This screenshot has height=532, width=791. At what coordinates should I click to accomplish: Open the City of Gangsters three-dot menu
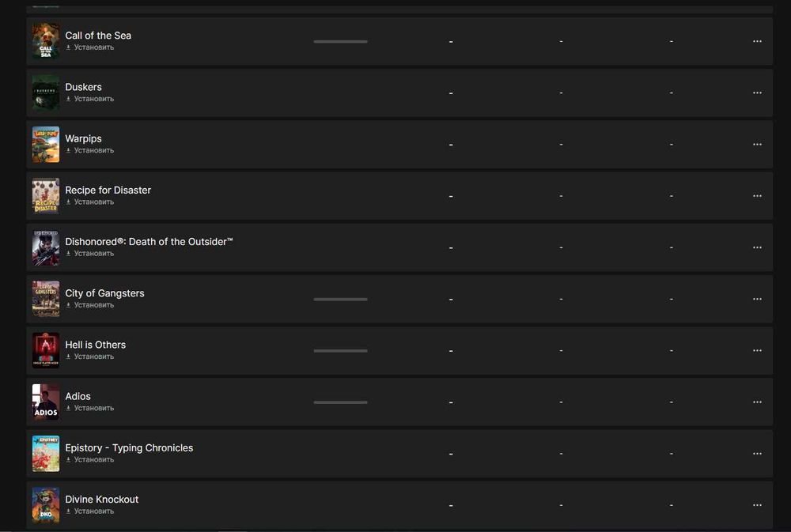tap(757, 299)
